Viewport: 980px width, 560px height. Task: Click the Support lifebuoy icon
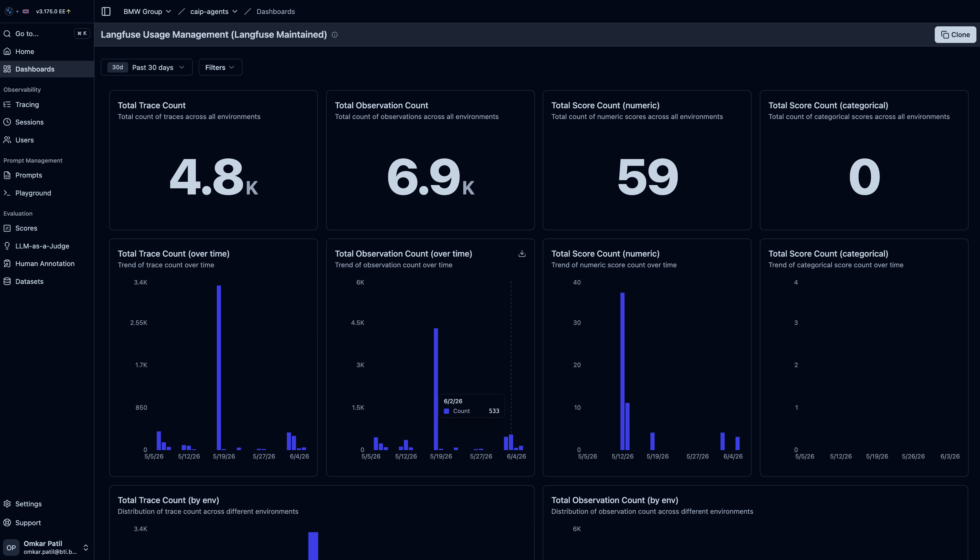click(x=7, y=523)
